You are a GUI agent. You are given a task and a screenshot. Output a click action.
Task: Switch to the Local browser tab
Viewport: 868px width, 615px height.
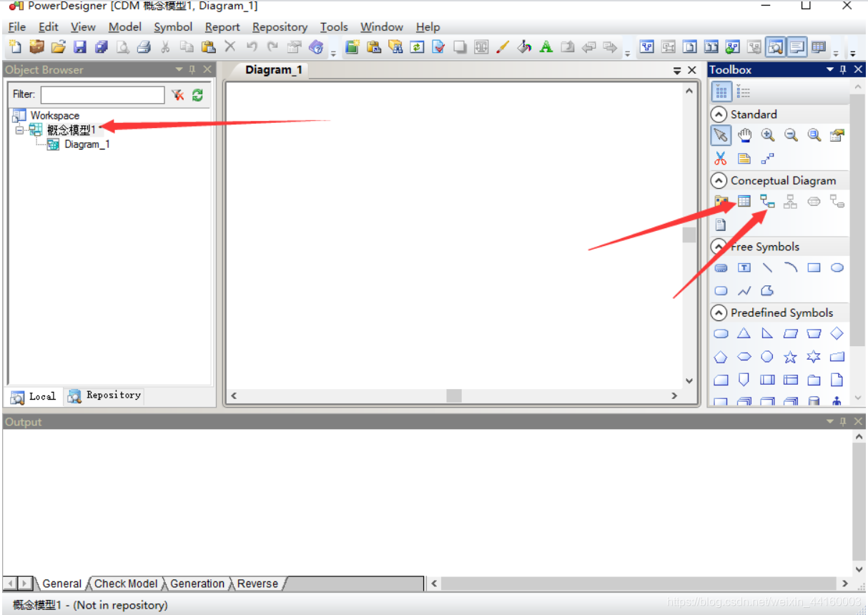tap(34, 396)
